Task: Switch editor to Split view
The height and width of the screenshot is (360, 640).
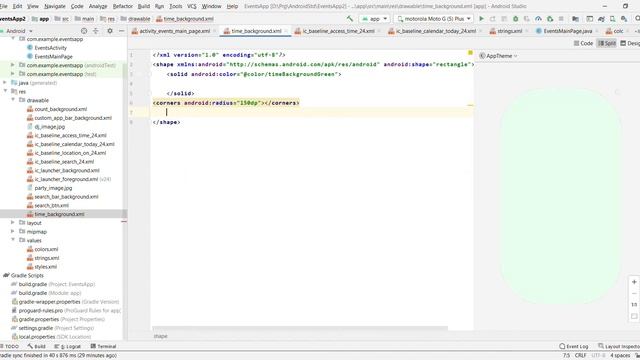Action: [607, 43]
